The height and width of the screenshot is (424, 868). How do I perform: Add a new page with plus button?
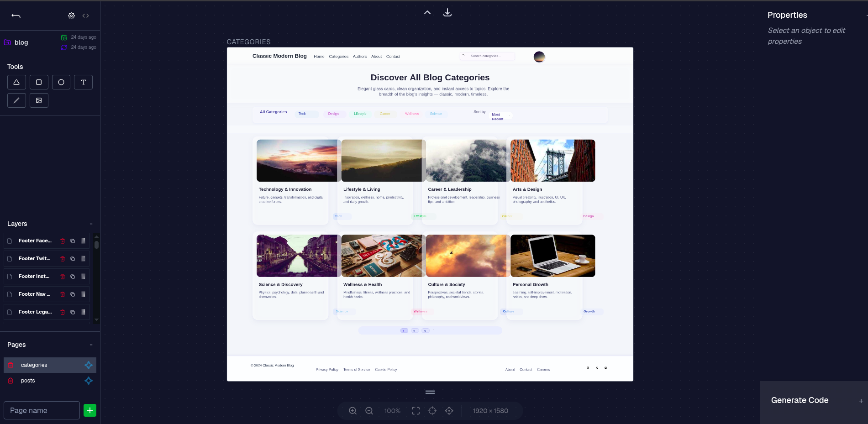pos(90,410)
